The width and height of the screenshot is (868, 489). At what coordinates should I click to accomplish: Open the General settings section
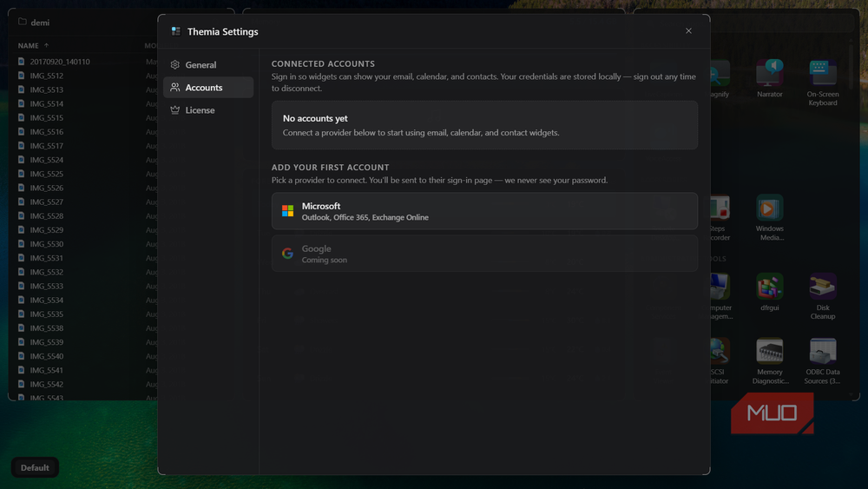208,65
